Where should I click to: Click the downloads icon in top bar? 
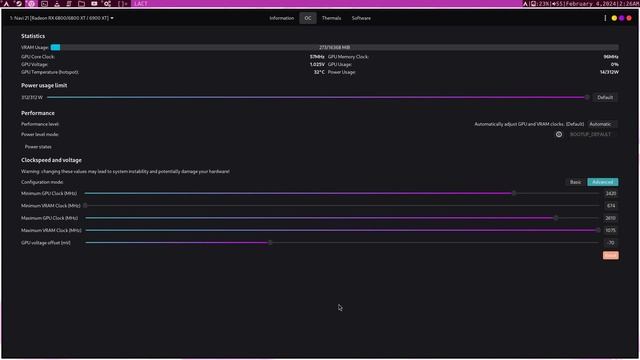[x=57, y=4]
